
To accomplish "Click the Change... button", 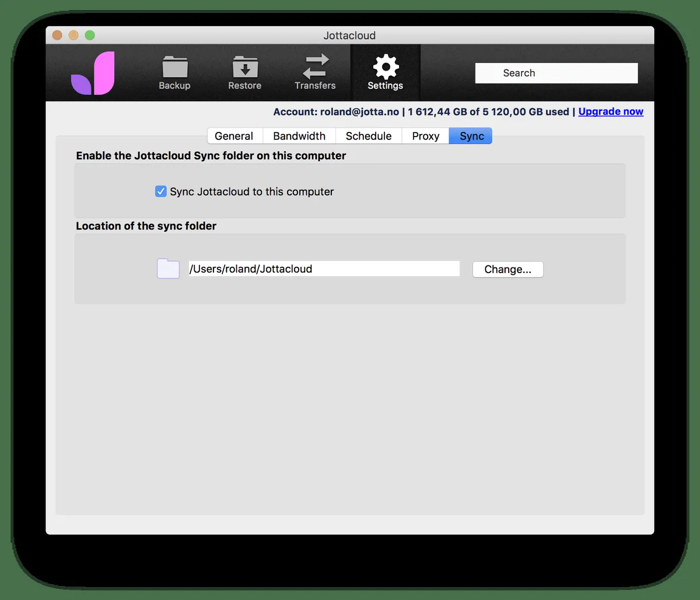I will point(508,269).
